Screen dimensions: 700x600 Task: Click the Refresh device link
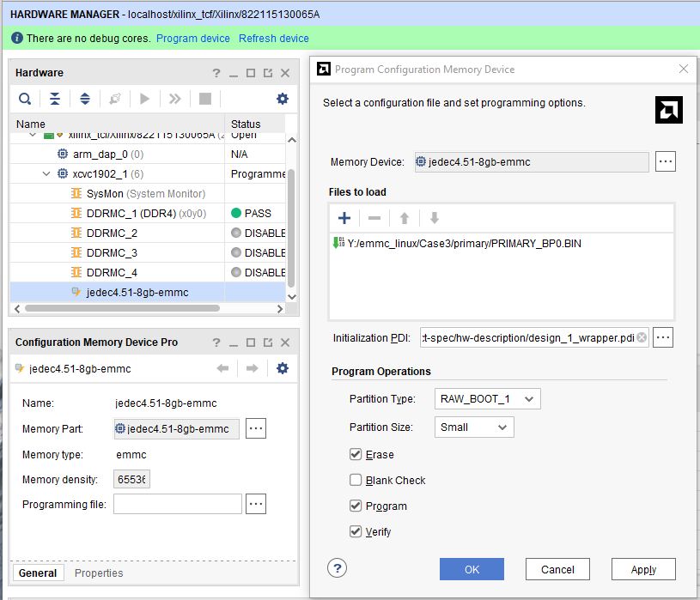pyautogui.click(x=274, y=39)
